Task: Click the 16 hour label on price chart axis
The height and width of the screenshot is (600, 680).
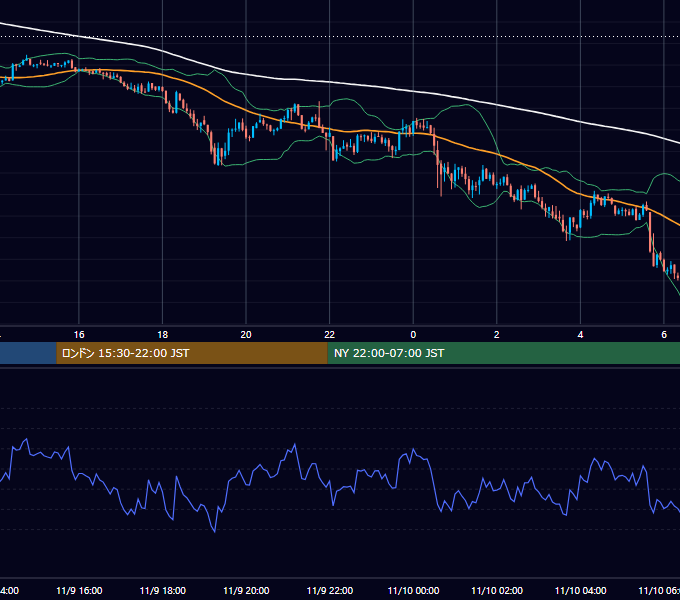Action: 79,335
